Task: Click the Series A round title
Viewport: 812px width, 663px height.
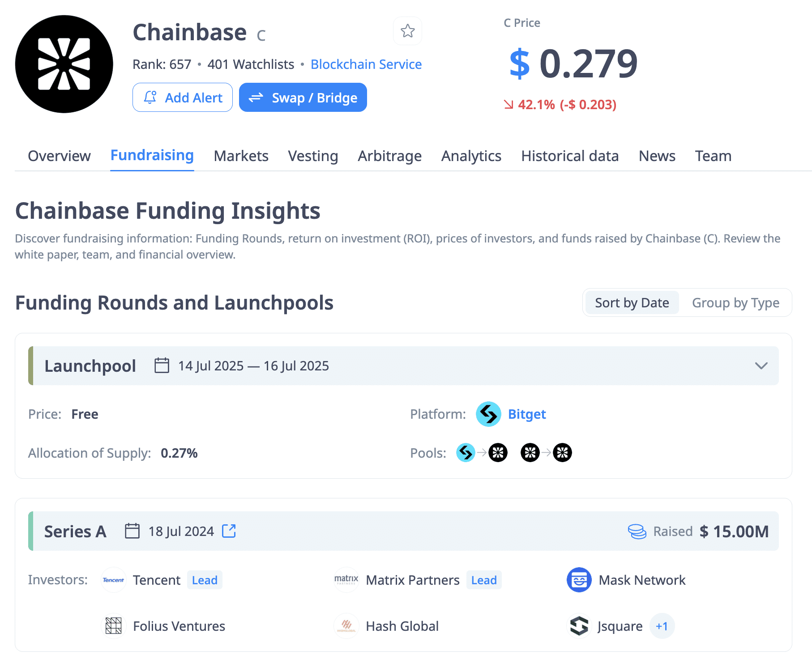Action: pos(75,531)
